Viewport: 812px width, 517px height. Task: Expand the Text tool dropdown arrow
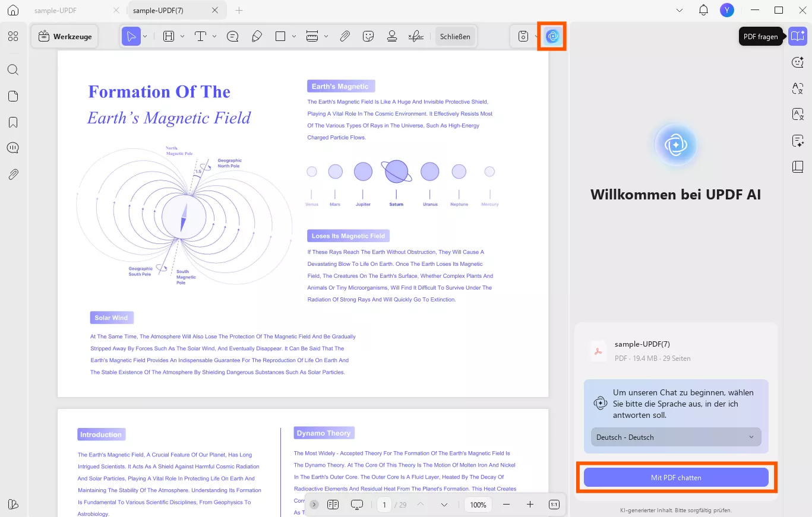click(214, 36)
